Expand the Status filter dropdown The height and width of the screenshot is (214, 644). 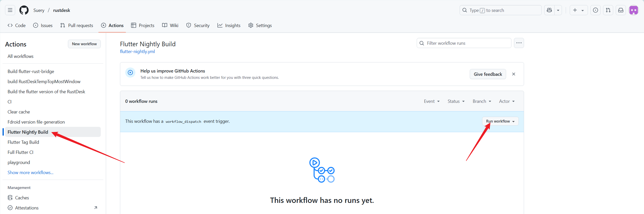click(x=456, y=101)
